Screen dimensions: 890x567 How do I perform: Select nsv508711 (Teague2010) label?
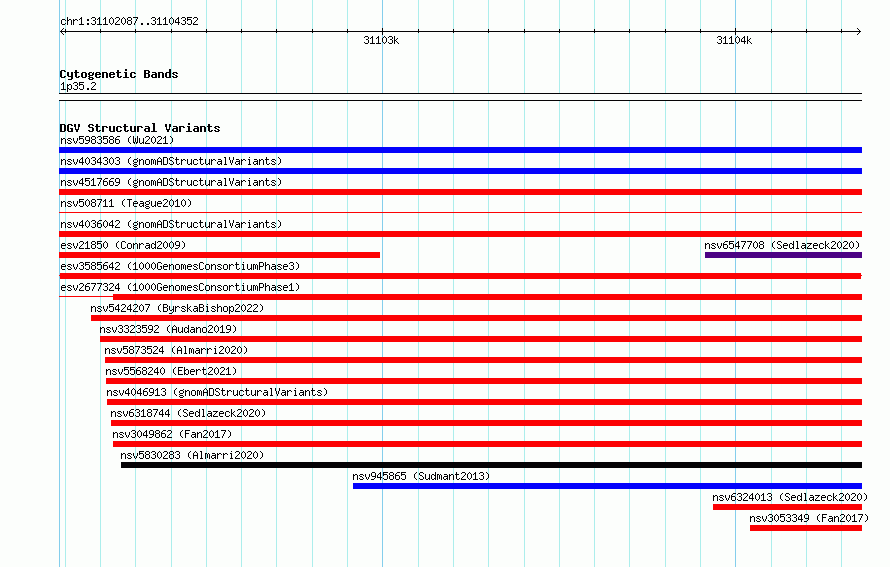coord(126,203)
